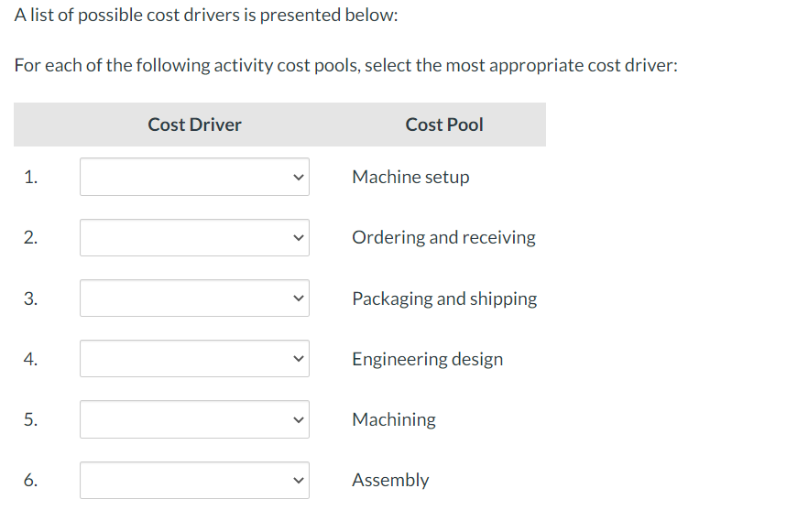Viewport: 787px width, 532px height.
Task: Select the Machine setup cost pool label
Action: click(410, 177)
